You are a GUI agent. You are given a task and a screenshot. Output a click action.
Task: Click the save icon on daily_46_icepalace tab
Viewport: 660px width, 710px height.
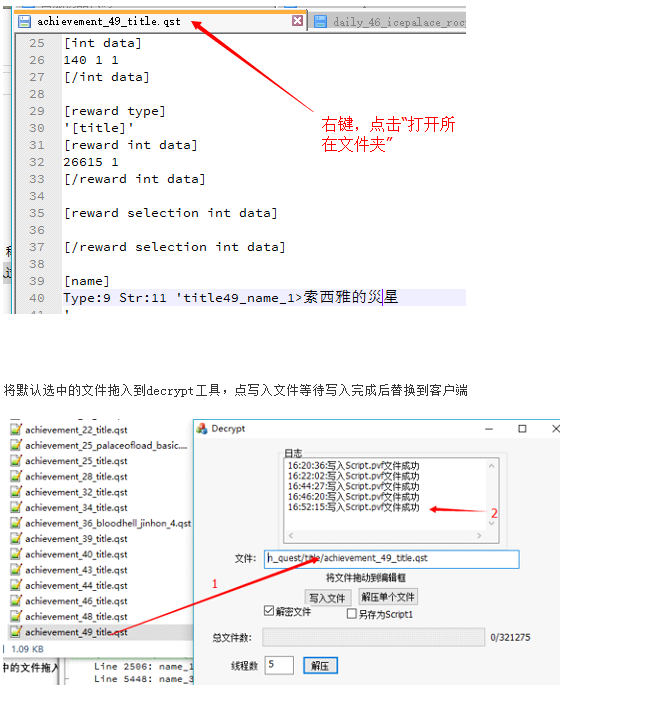tap(320, 21)
